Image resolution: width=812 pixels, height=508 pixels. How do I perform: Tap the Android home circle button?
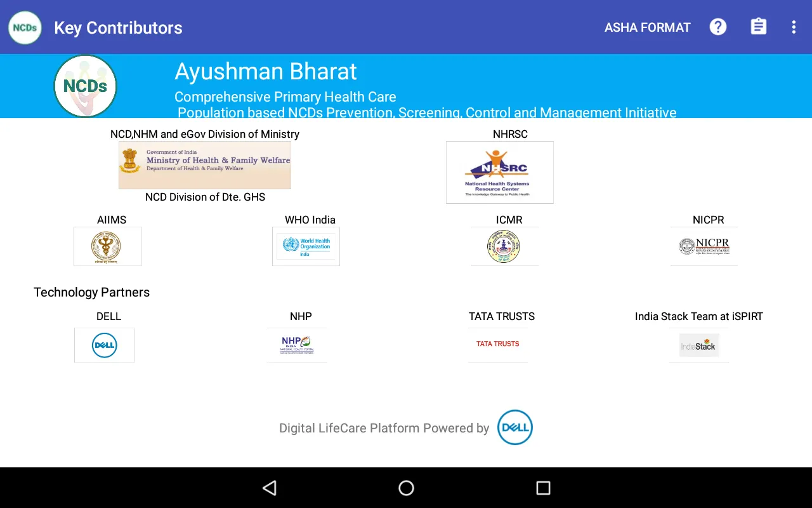[x=405, y=488]
